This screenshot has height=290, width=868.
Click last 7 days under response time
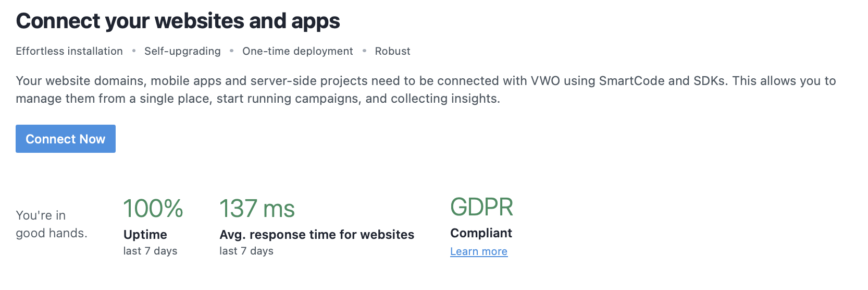[x=246, y=251]
